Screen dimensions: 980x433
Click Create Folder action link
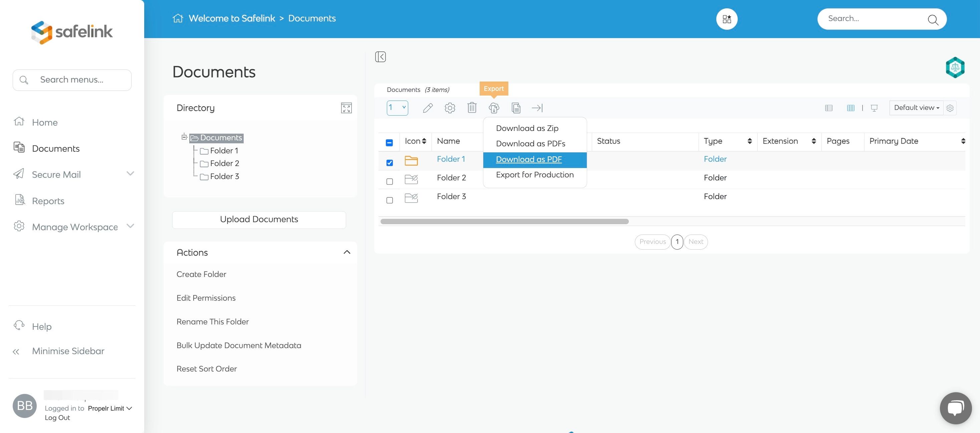tap(201, 274)
